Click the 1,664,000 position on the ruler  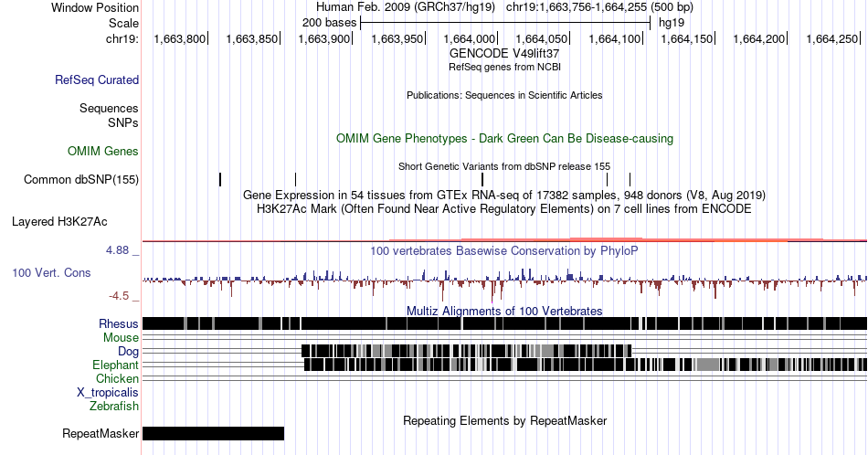coord(470,38)
